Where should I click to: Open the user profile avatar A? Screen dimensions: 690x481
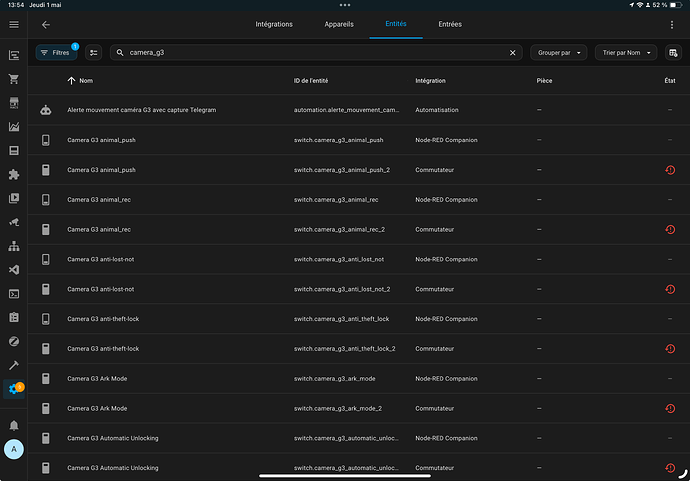coord(14,449)
